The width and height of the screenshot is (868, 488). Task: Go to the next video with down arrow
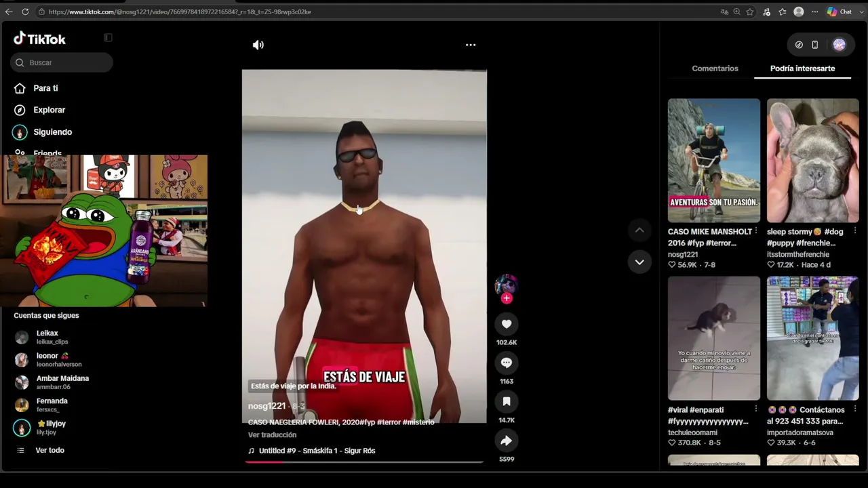pyautogui.click(x=639, y=262)
